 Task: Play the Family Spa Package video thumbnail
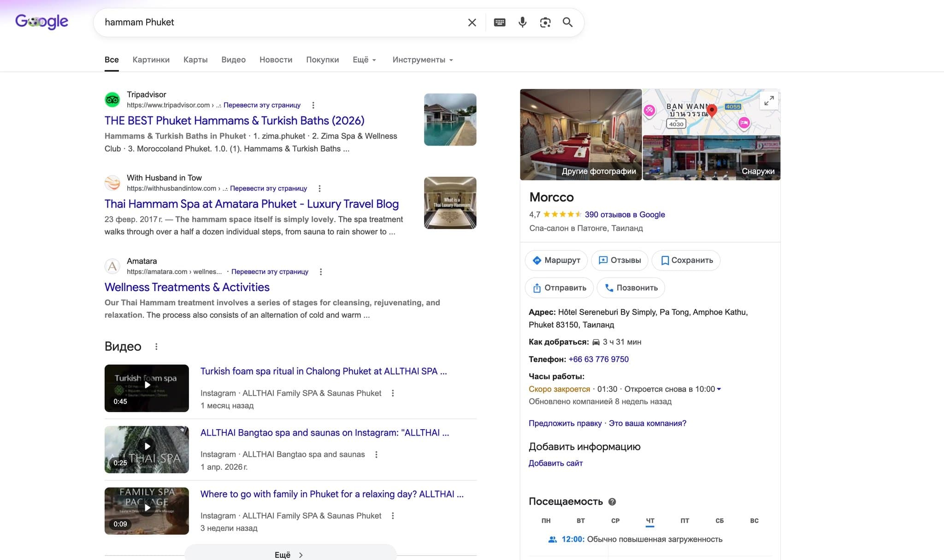(x=147, y=511)
